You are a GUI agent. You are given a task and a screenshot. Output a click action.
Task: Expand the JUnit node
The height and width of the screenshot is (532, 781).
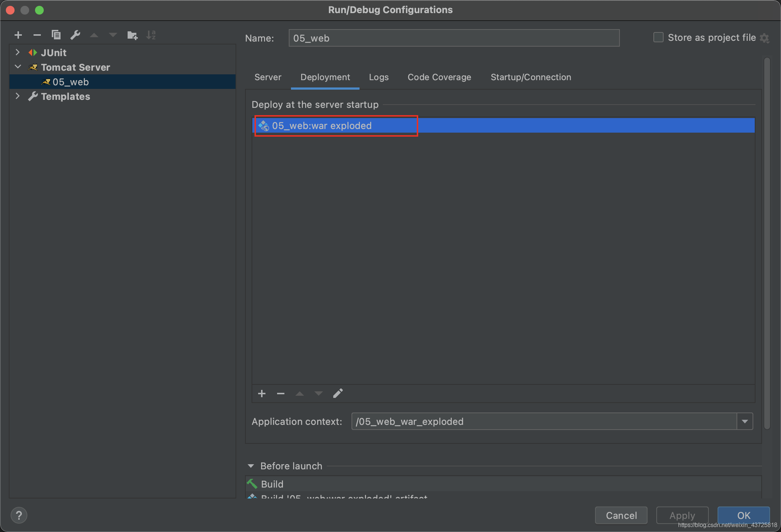click(x=18, y=52)
